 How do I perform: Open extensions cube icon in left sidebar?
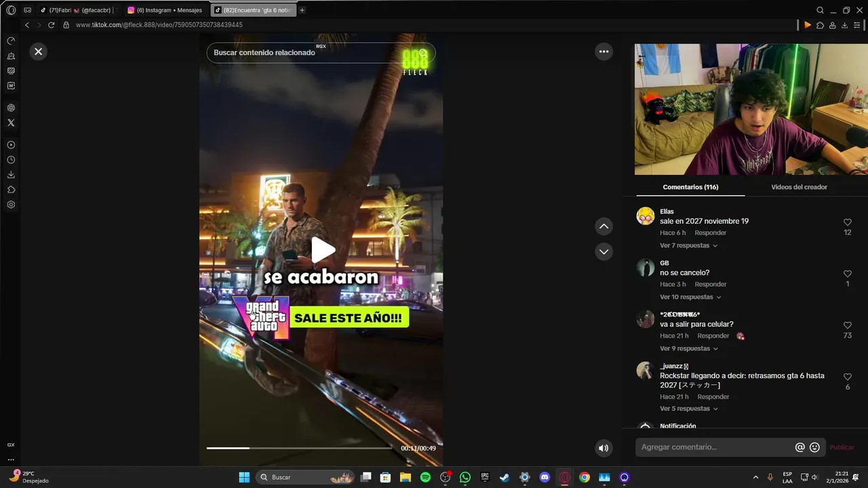click(x=11, y=190)
